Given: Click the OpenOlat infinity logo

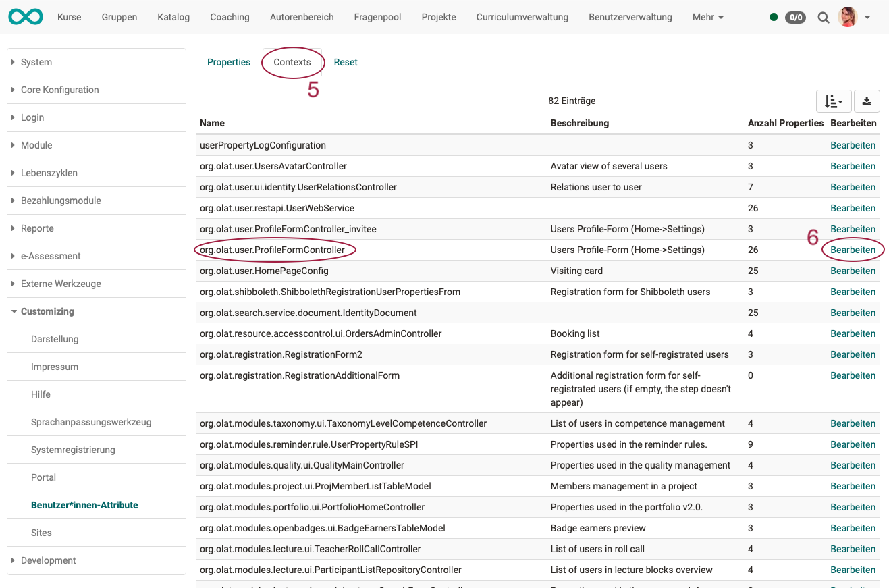Looking at the screenshot, I should click(26, 17).
